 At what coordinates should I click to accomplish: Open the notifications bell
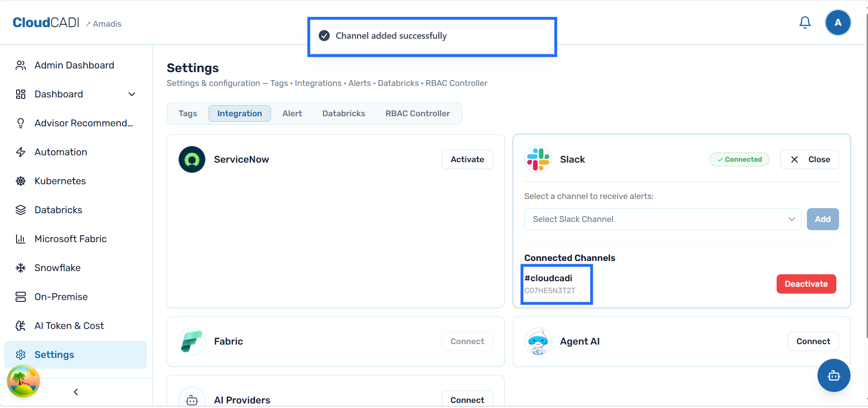(805, 23)
